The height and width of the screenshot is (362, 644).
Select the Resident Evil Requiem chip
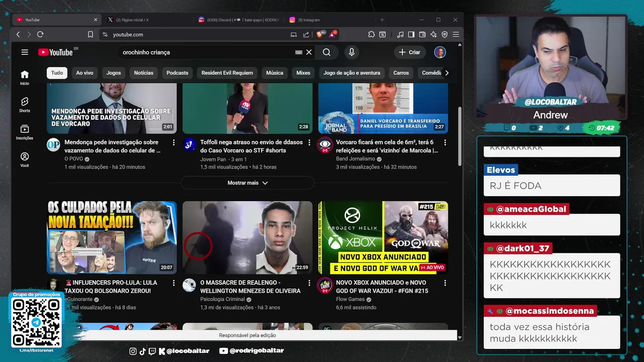pyautogui.click(x=227, y=73)
